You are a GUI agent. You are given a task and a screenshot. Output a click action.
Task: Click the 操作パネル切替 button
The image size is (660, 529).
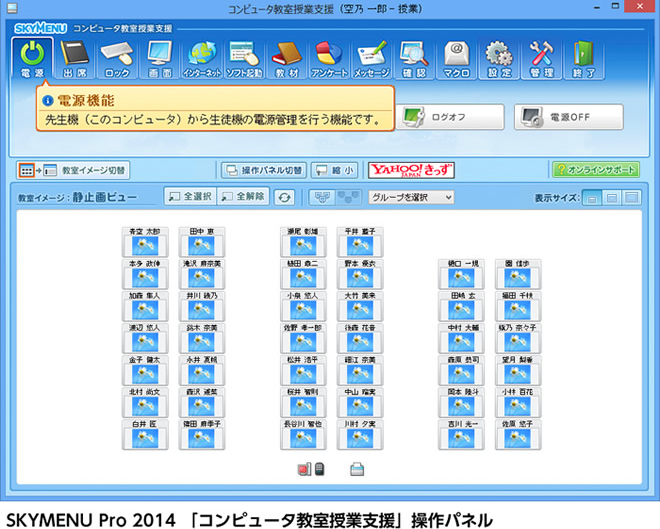[264, 170]
